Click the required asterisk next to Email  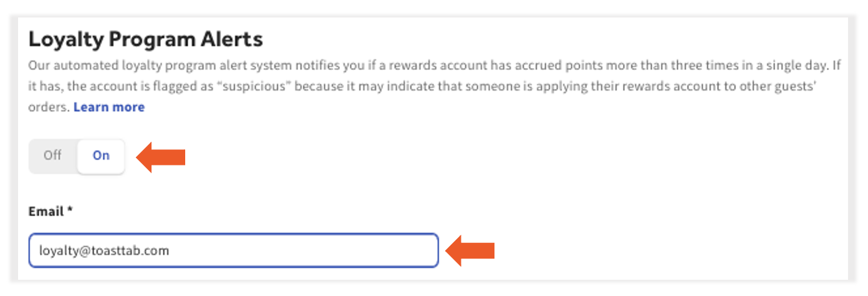click(x=70, y=211)
